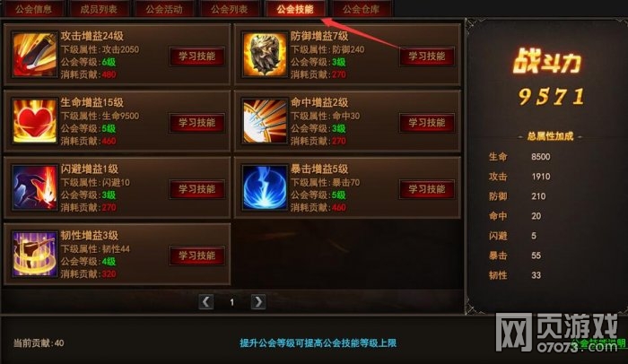Go to next page with right arrow
The width and height of the screenshot is (628, 364).
tap(258, 301)
